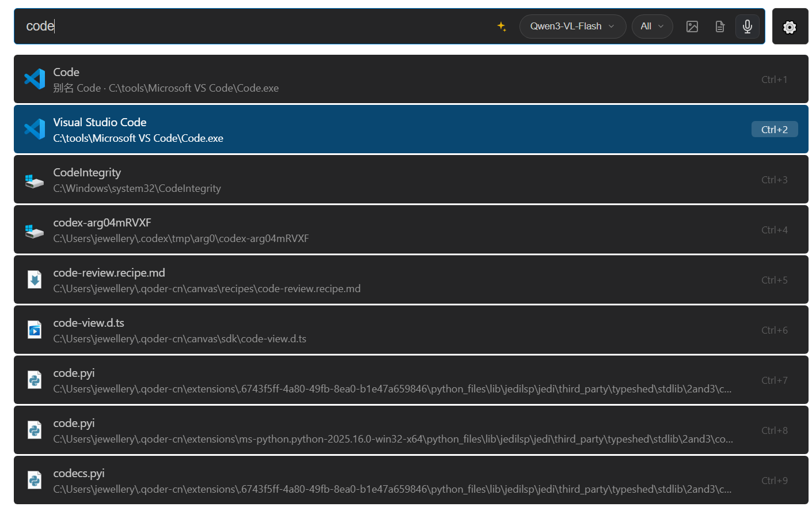The width and height of the screenshot is (812, 514).
Task: Click the Python icon beside codecs.pyi
Action: (x=35, y=480)
